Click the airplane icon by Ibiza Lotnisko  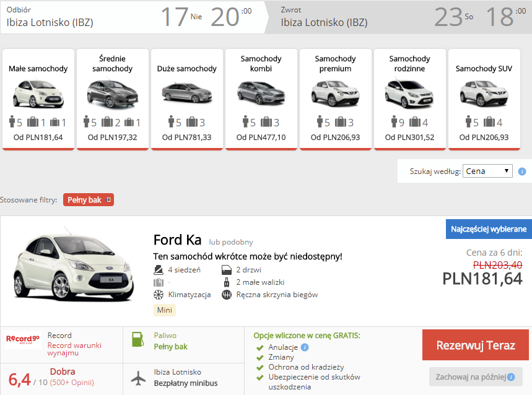tap(139, 377)
